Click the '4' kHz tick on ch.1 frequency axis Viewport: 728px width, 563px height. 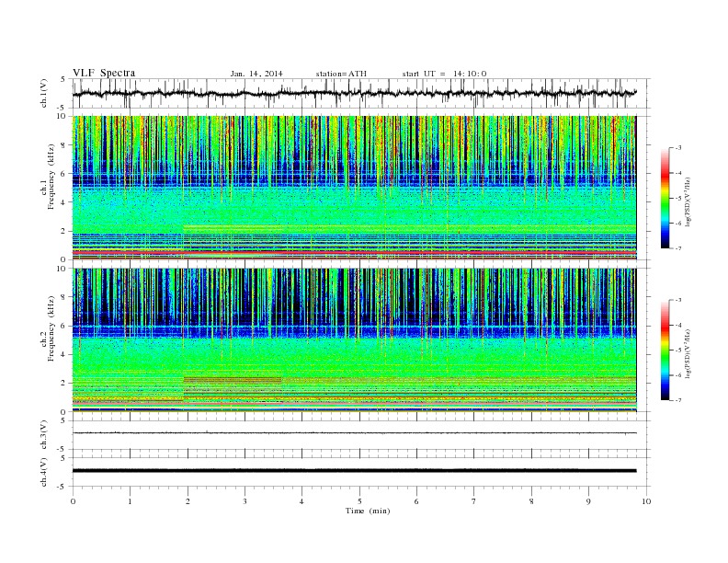click(64, 202)
